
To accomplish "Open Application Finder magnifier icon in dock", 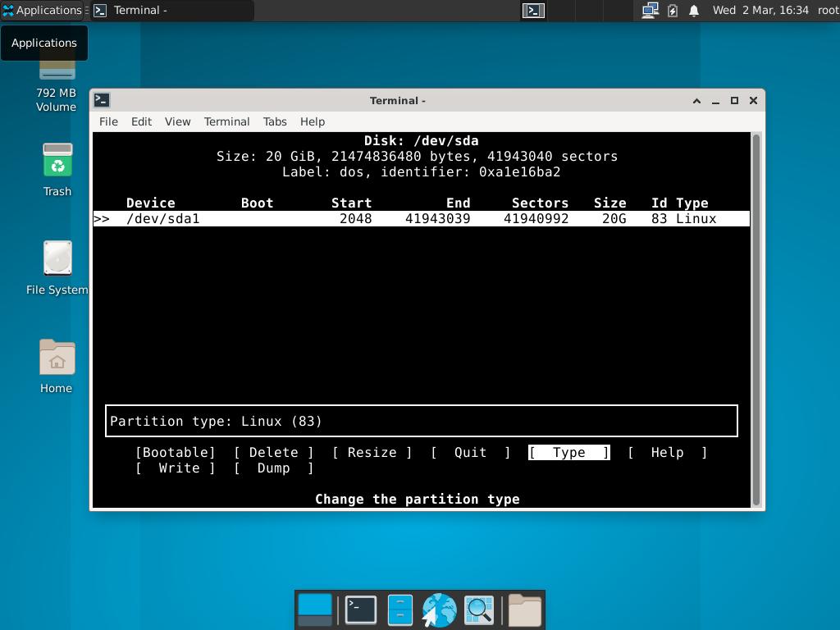I will [x=478, y=609].
